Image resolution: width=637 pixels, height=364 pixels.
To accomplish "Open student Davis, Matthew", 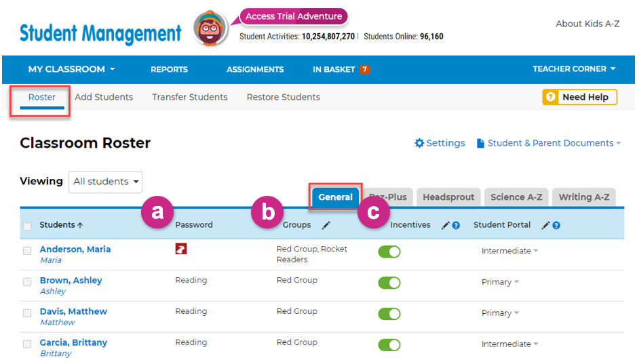I will [73, 312].
